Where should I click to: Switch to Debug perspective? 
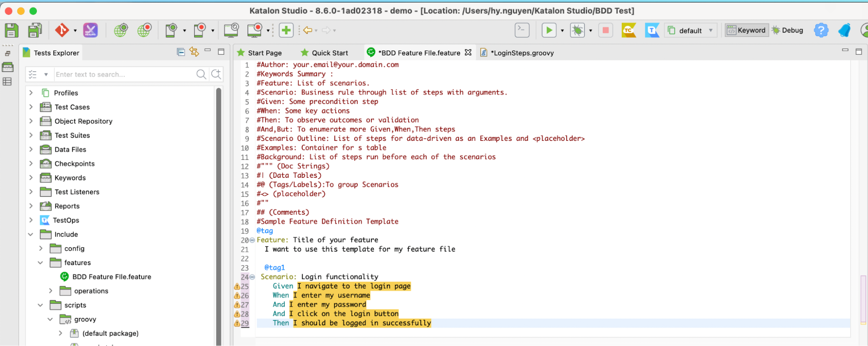[788, 30]
